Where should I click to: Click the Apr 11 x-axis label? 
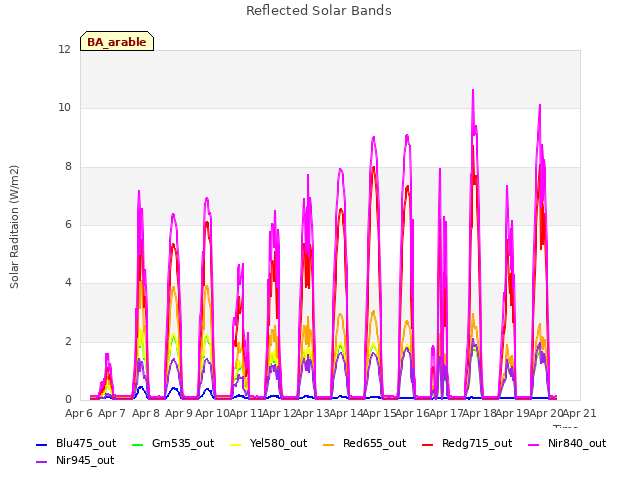click(x=245, y=413)
